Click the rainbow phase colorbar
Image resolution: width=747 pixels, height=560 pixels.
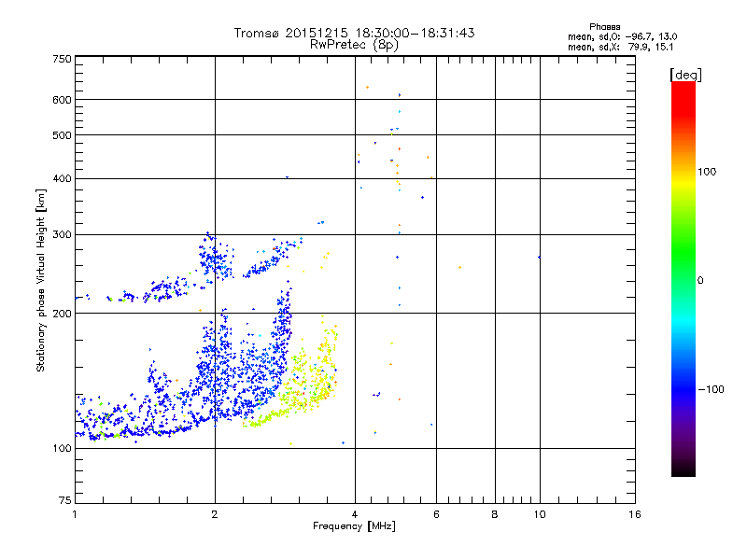click(684, 278)
